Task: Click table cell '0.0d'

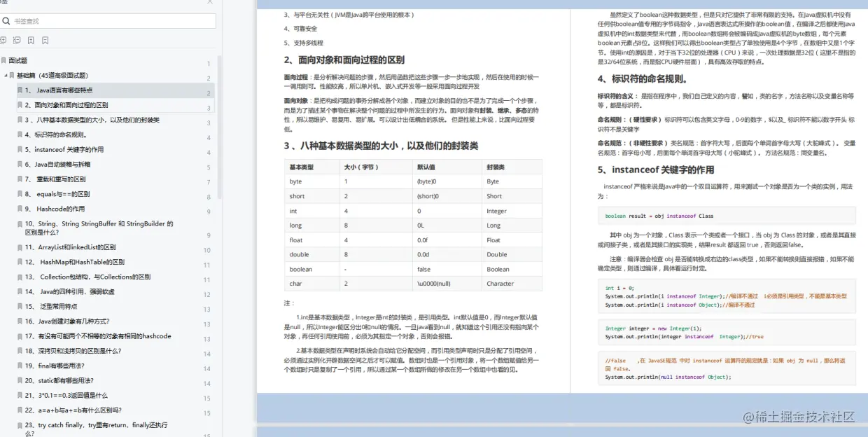Action: [423, 254]
